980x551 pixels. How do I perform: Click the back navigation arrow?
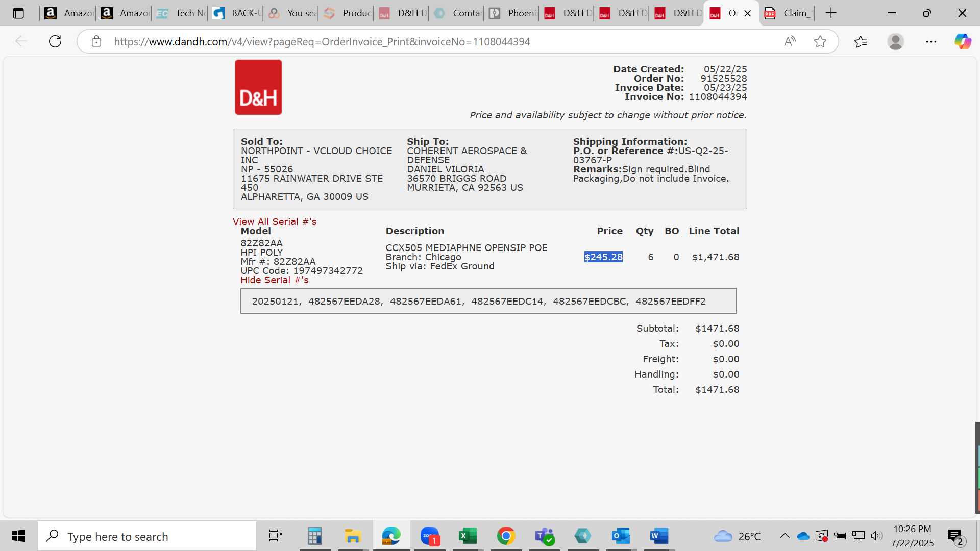coord(21,41)
